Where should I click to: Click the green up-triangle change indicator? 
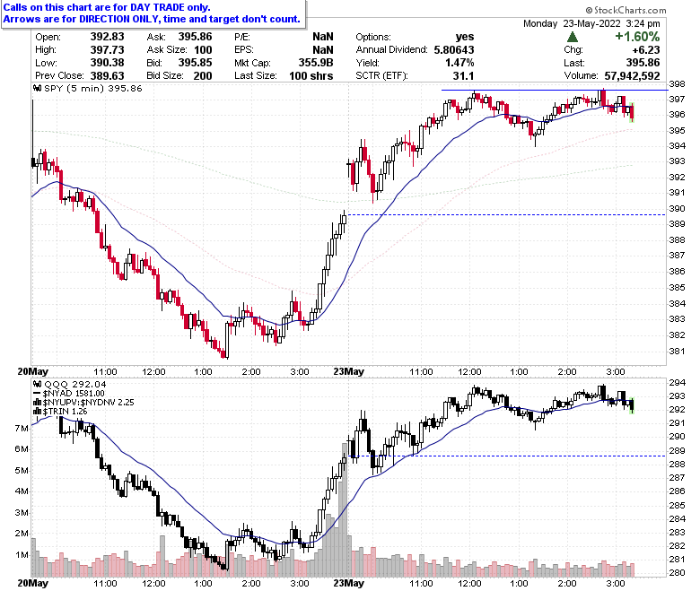click(573, 37)
